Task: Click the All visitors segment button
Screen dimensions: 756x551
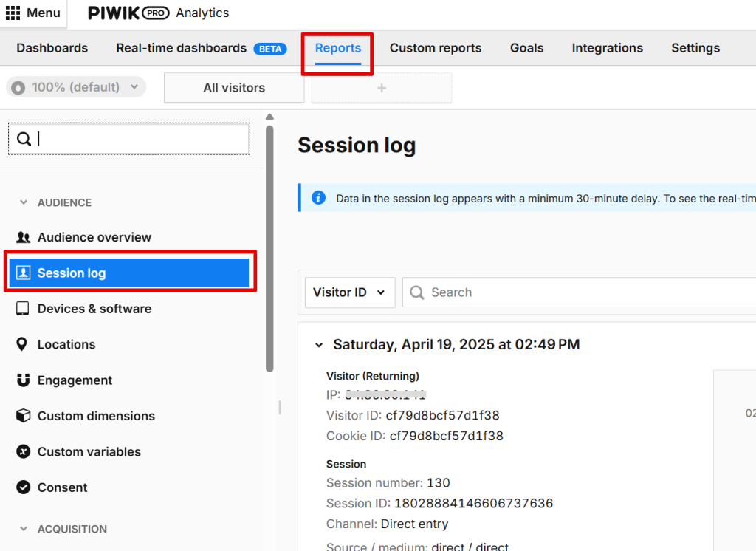Action: (234, 88)
